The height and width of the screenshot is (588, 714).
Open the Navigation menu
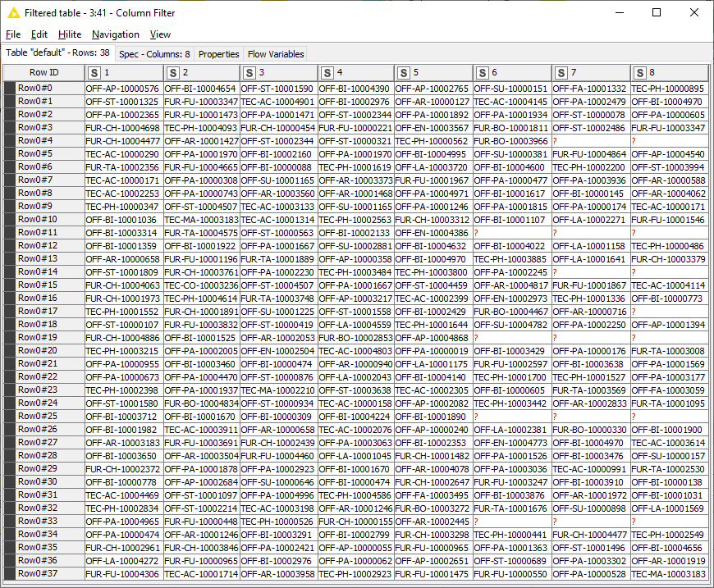[x=115, y=34]
